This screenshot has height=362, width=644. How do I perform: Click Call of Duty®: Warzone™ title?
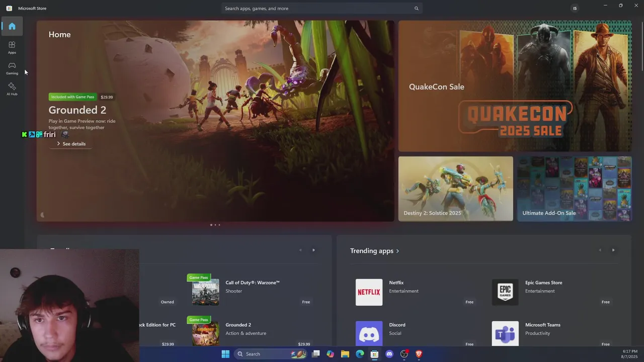(253, 283)
